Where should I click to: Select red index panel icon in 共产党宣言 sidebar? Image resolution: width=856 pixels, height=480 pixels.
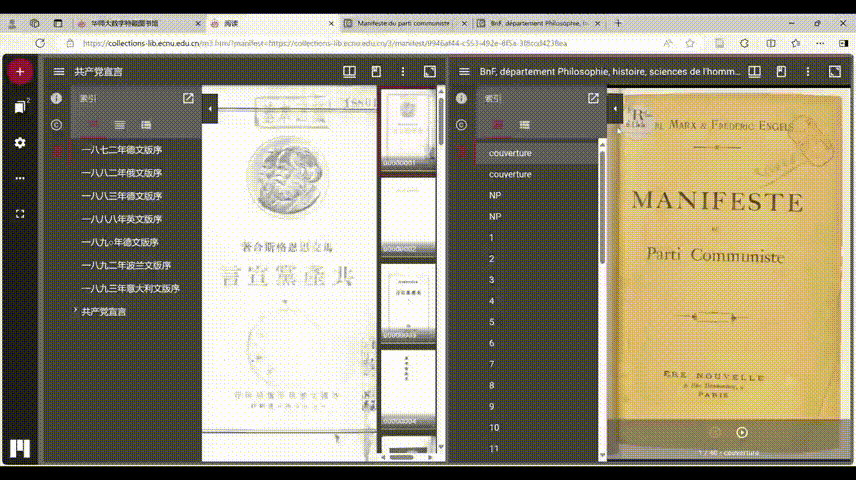click(57, 152)
